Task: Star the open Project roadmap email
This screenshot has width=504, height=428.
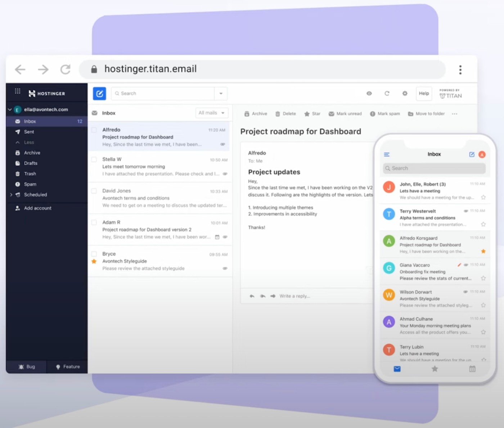Action: [x=307, y=114]
